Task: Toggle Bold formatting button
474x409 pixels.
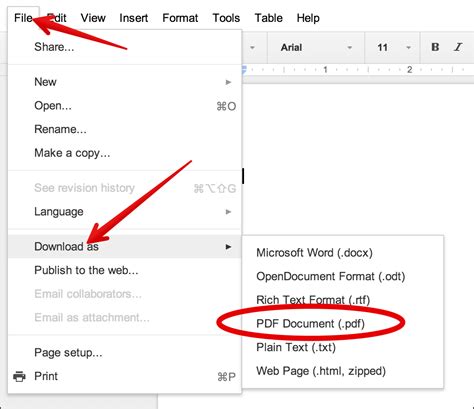Action: (435, 47)
